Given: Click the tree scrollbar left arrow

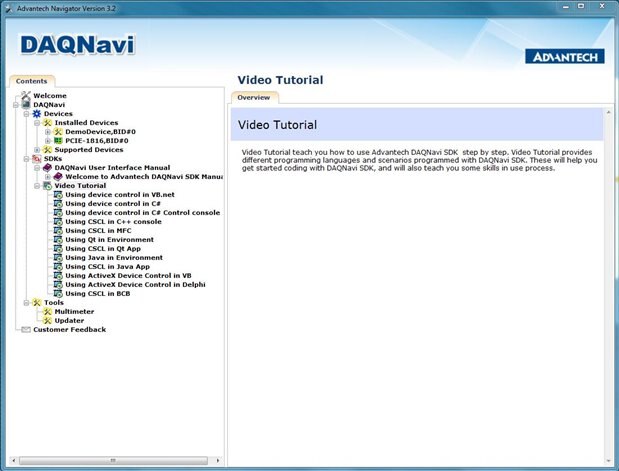Looking at the screenshot, I should (x=14, y=460).
